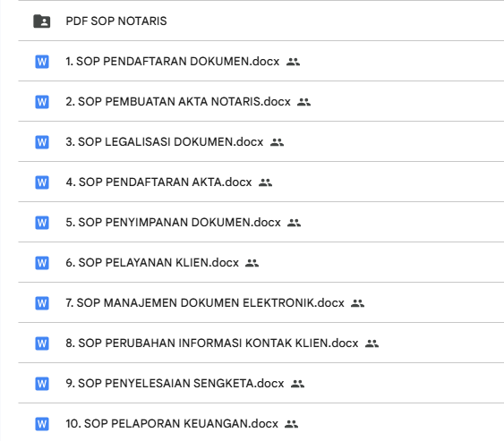Click Word icon for SOP PENDAFTARAN DOKUMEN
Image resolution: width=504 pixels, height=441 pixels.
click(x=42, y=62)
